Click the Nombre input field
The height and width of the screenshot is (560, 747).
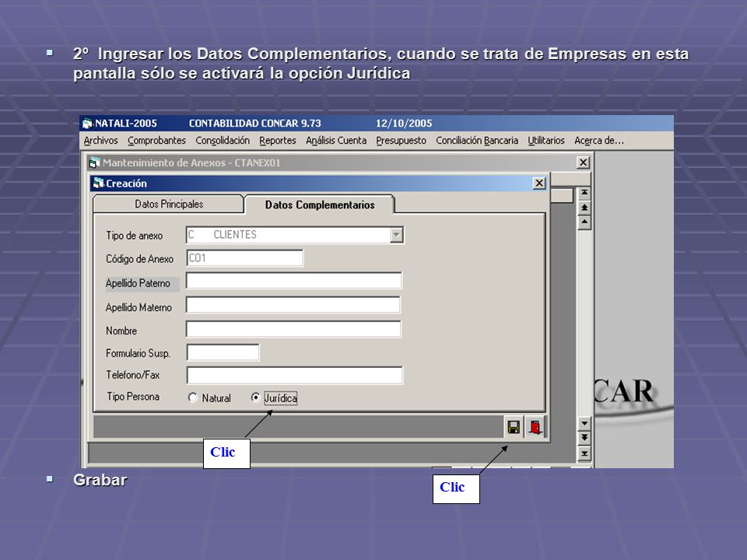tap(293, 329)
